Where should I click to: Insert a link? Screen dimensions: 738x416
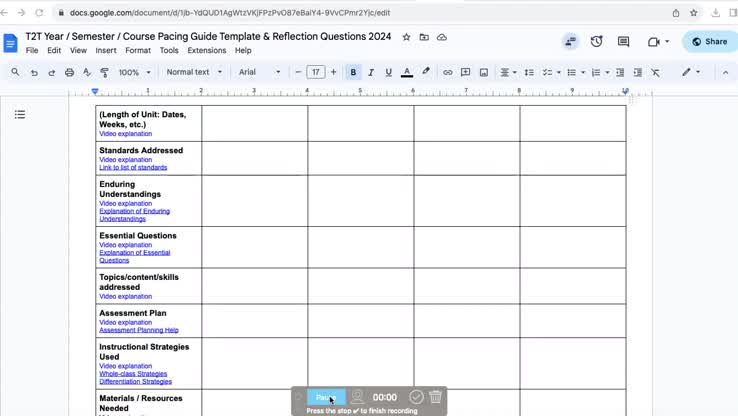pyautogui.click(x=448, y=72)
